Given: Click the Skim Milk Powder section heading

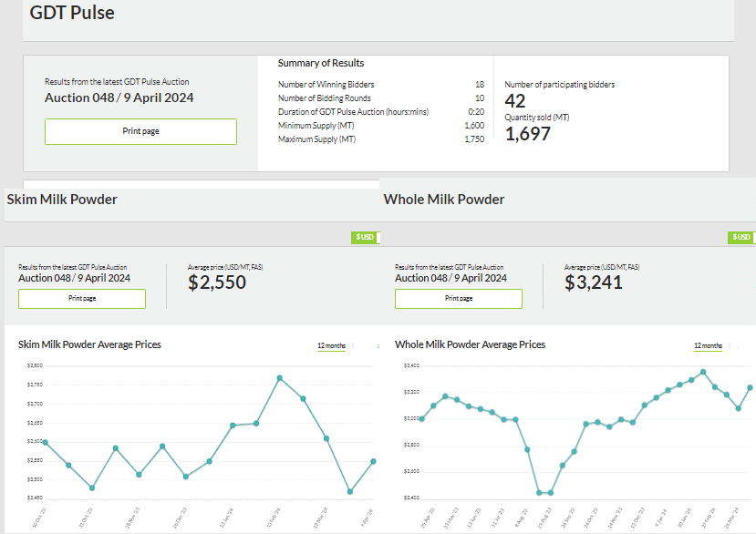Looking at the screenshot, I should click(x=62, y=200).
